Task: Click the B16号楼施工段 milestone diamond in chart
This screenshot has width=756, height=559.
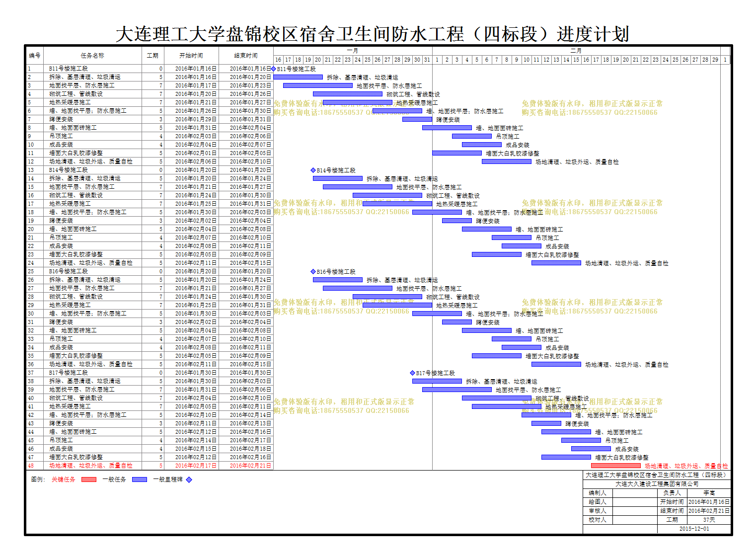Action: [x=313, y=271]
